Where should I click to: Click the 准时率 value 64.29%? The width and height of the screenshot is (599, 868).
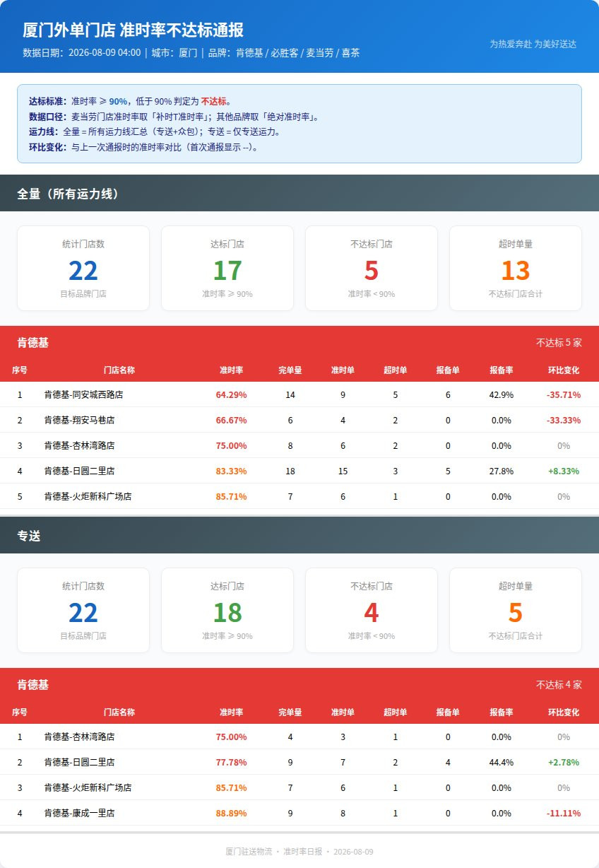coord(232,394)
